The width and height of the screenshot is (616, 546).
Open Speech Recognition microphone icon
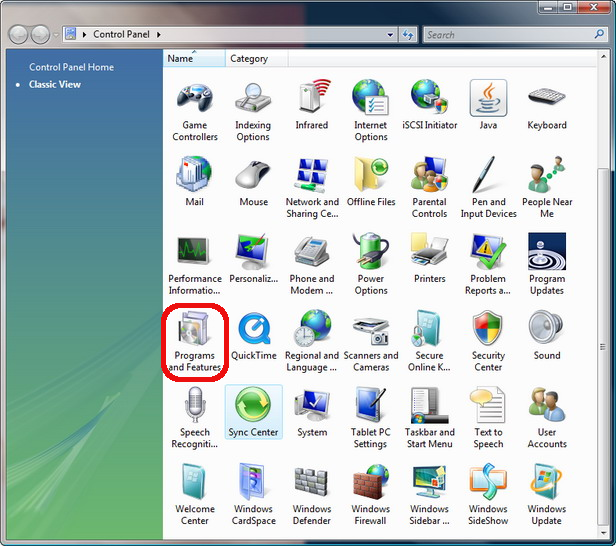195,405
